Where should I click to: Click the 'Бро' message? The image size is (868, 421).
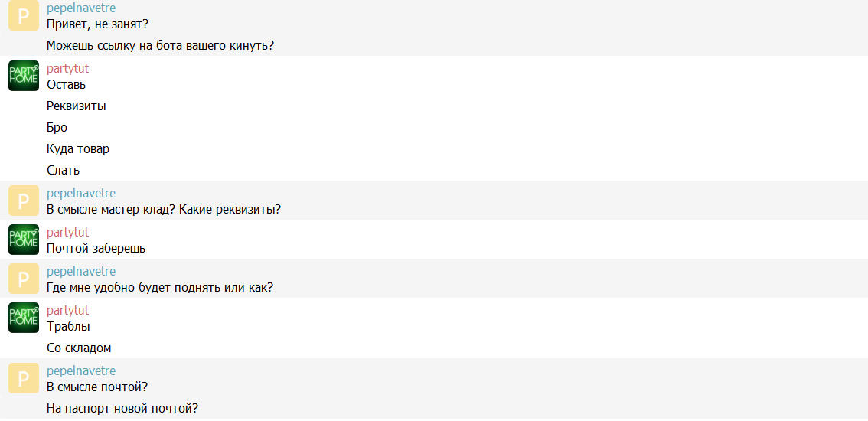[57, 128]
